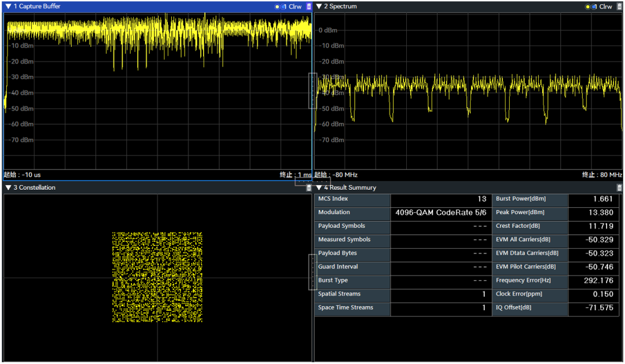This screenshot has height=364, width=625.
Task: Select the Spectrum panel title
Action: tap(340, 6)
